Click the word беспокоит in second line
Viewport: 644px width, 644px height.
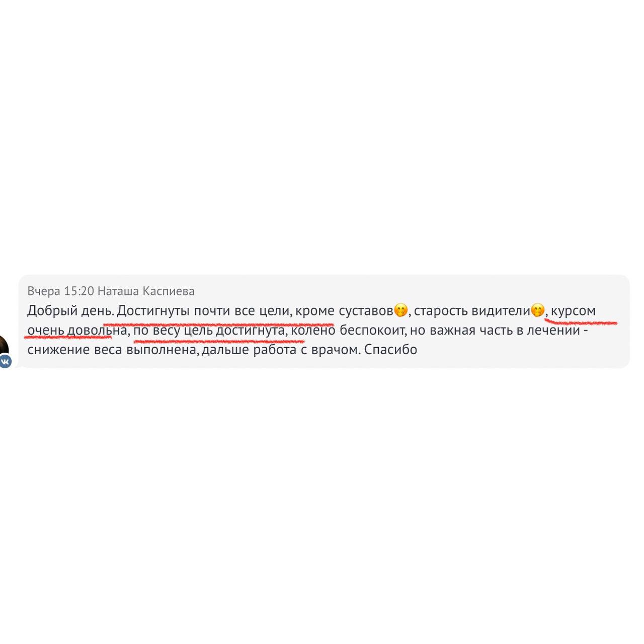pyautogui.click(x=372, y=331)
